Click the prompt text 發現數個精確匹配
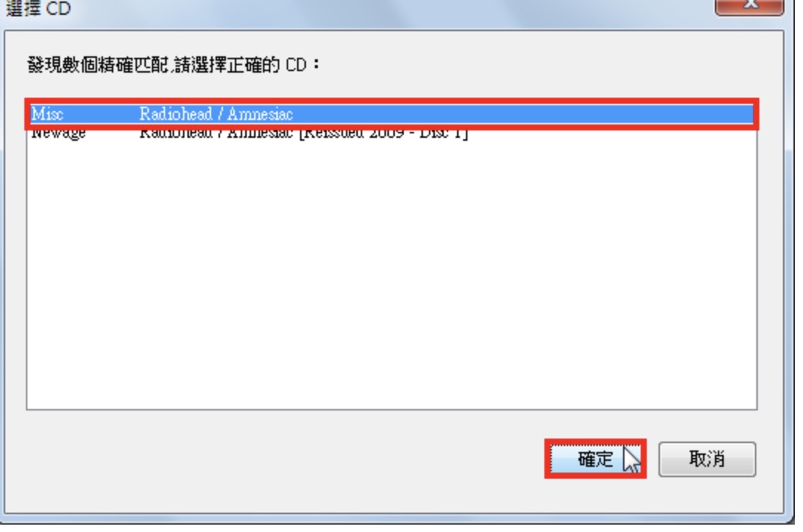 99,65
